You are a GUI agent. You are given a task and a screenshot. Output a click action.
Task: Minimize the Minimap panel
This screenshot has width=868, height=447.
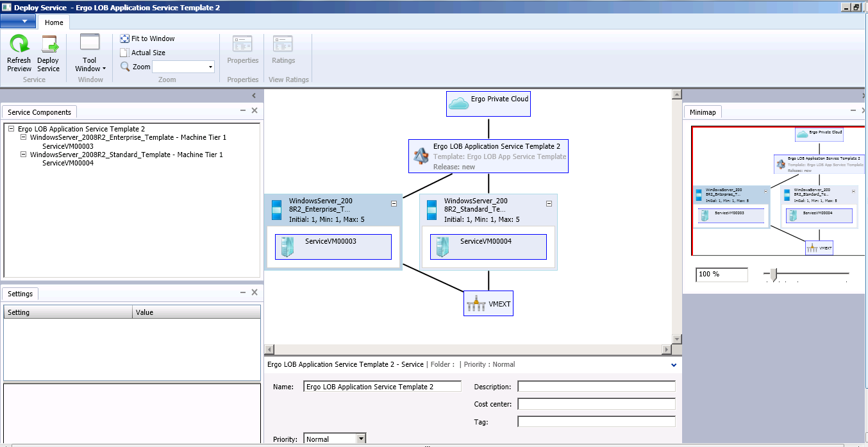pyautogui.click(x=853, y=110)
